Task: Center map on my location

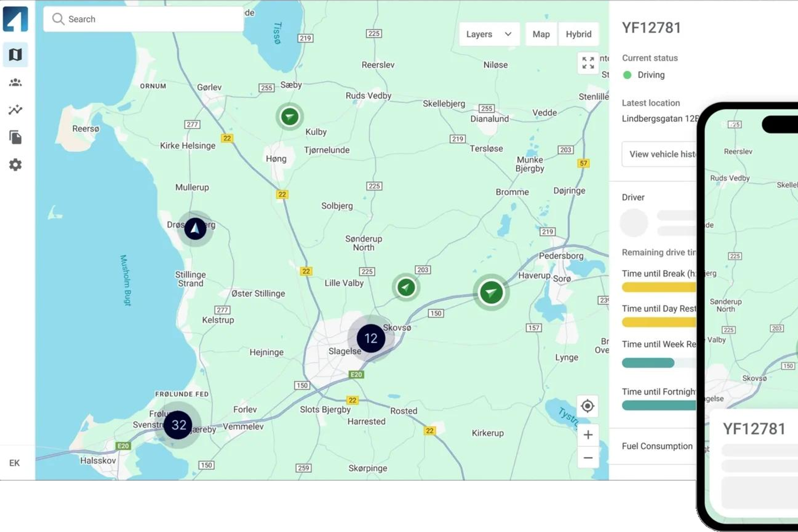Action: (x=588, y=406)
